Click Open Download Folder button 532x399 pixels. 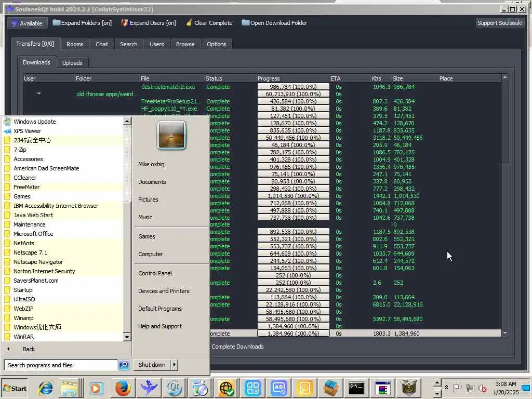pos(274,23)
